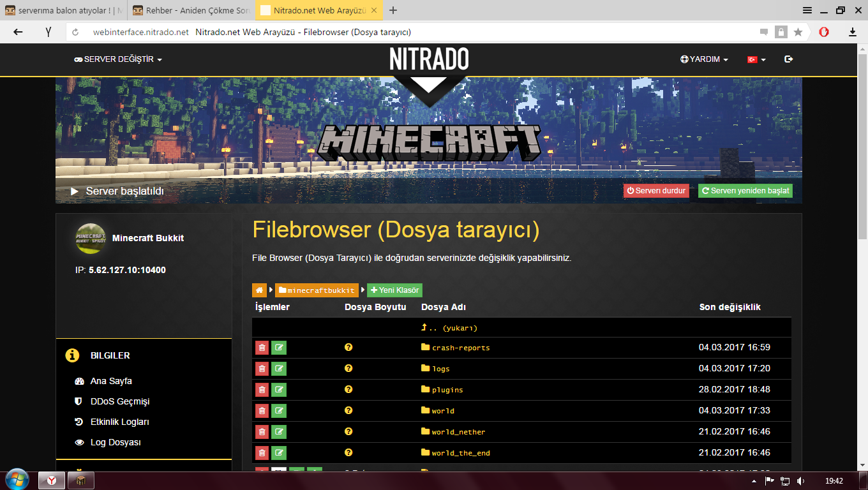Delete the plugins folder via its red trash icon

click(262, 390)
